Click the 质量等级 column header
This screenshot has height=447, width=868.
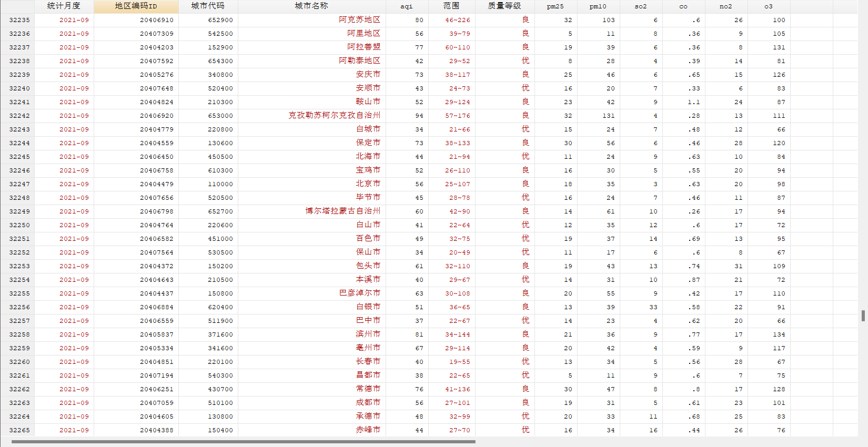pos(504,6)
